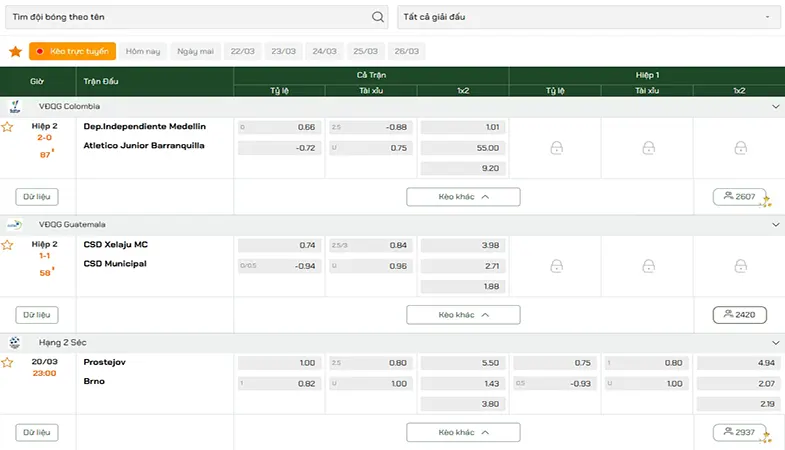The image size is (785, 450).
Task: Click the search magnifier icon
Action: click(x=377, y=17)
